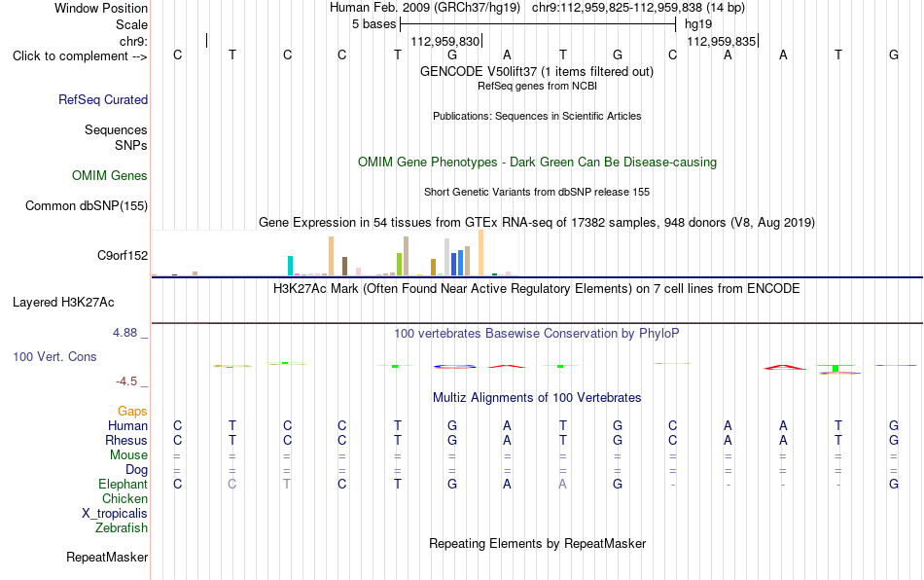Click the Gaps row label
The height and width of the screenshot is (580, 924).
tap(132, 411)
